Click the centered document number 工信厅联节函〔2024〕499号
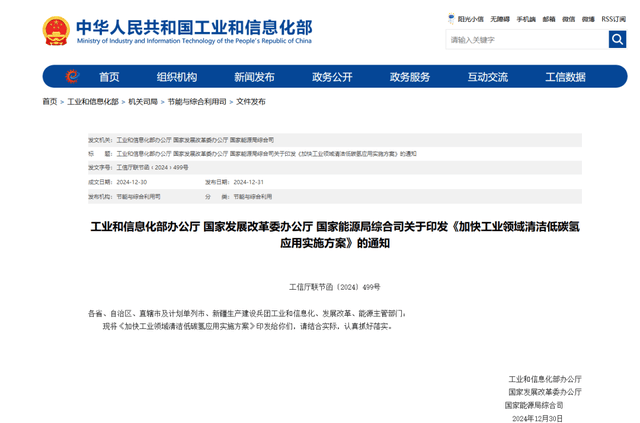640x423 pixels. point(335,287)
